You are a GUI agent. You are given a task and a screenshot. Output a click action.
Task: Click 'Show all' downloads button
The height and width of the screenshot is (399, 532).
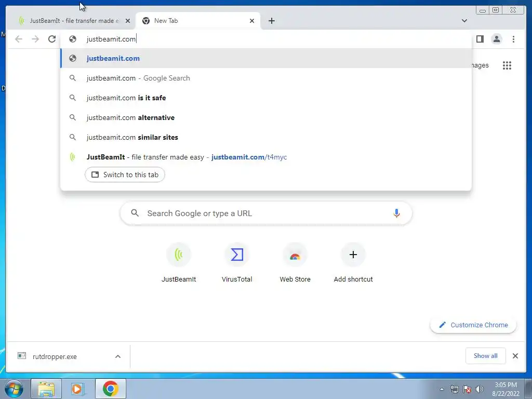[486, 355]
